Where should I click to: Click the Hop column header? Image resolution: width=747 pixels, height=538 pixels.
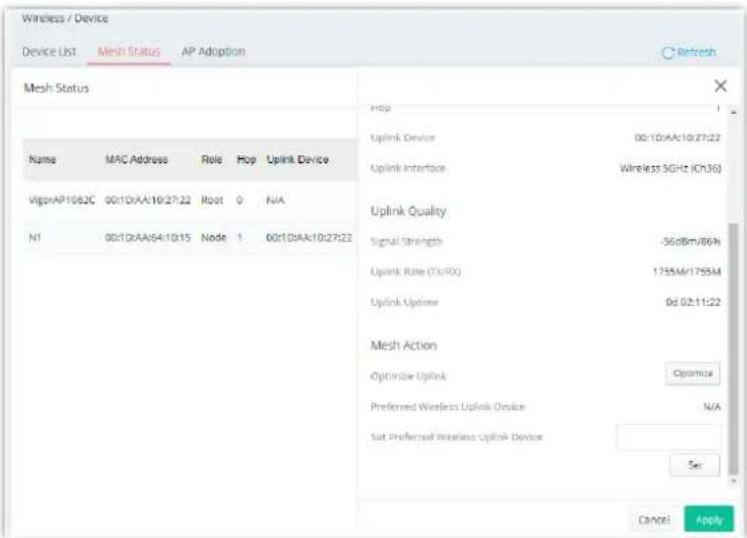click(246, 160)
